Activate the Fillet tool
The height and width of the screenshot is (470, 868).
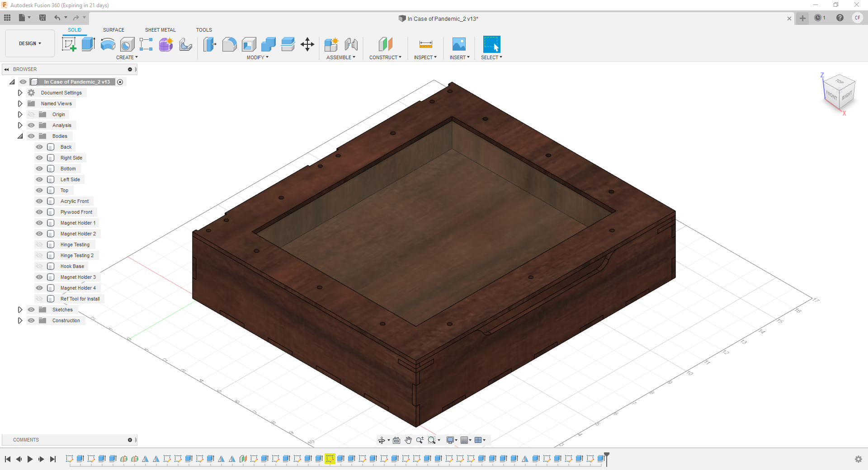coord(230,44)
